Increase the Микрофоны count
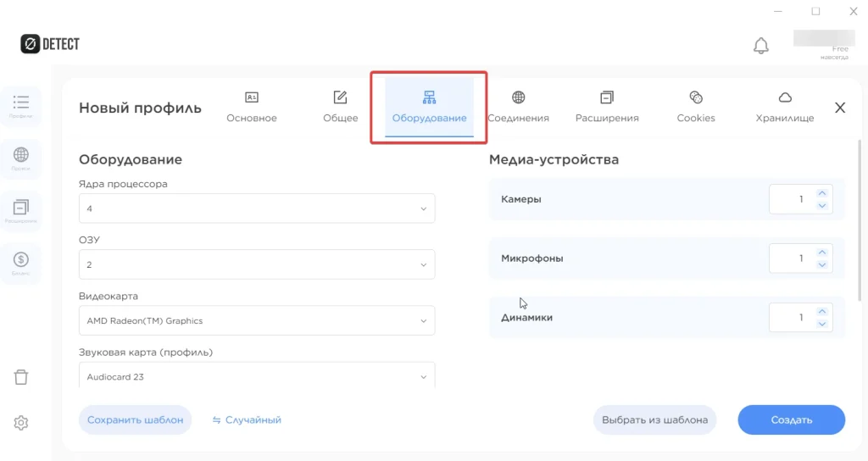The image size is (868, 461). pyautogui.click(x=822, y=253)
